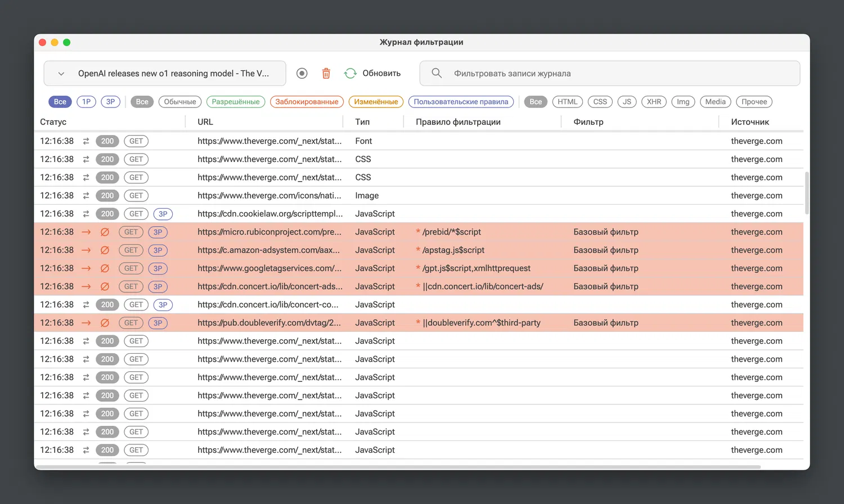Click the red trash clear-log icon
The height and width of the screenshot is (504, 844).
coord(326,74)
